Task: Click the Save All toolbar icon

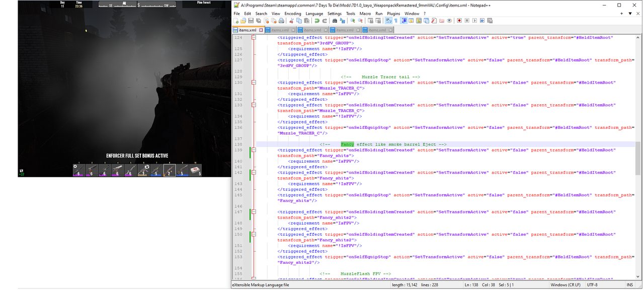Action: pos(258,21)
